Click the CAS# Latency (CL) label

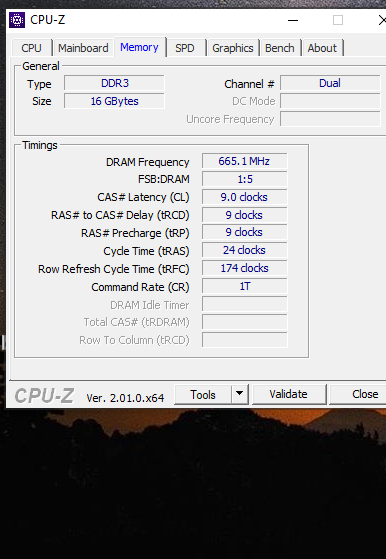click(143, 197)
